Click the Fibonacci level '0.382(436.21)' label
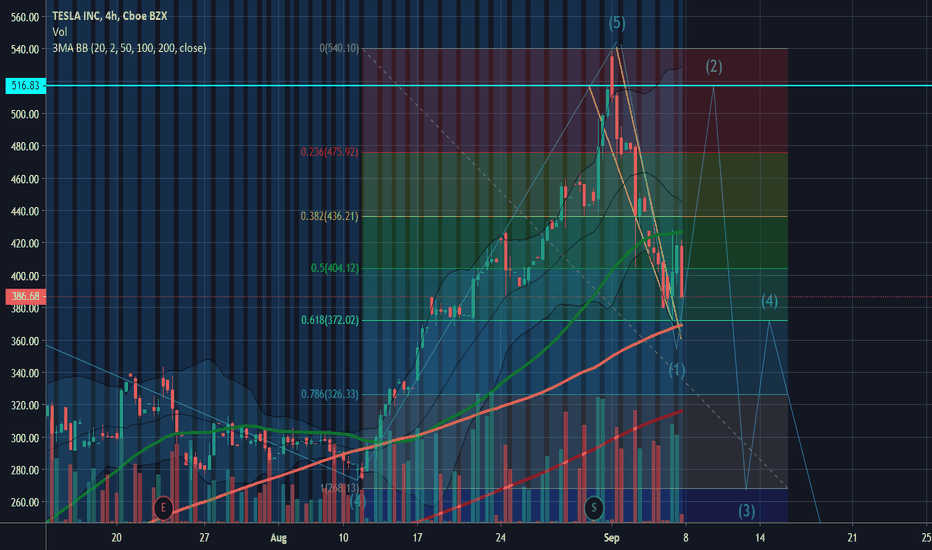 pos(329,216)
